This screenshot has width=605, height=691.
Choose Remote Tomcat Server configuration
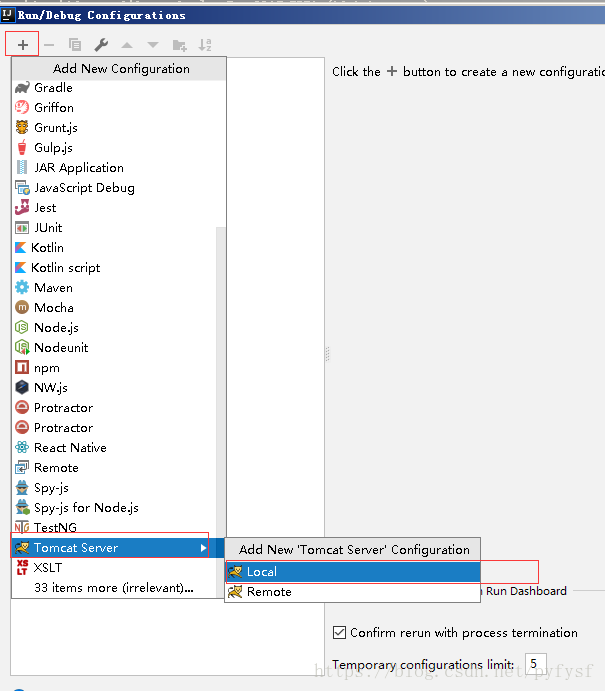[353, 591]
